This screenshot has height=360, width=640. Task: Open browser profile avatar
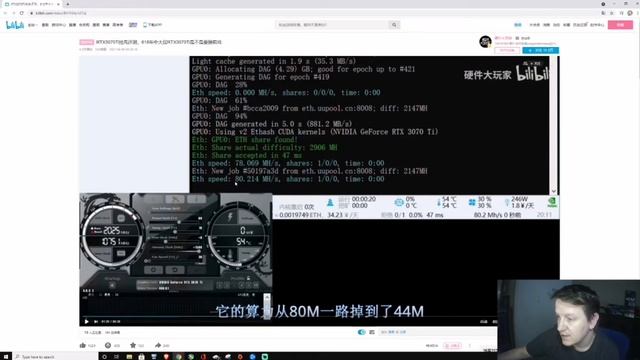630,13
